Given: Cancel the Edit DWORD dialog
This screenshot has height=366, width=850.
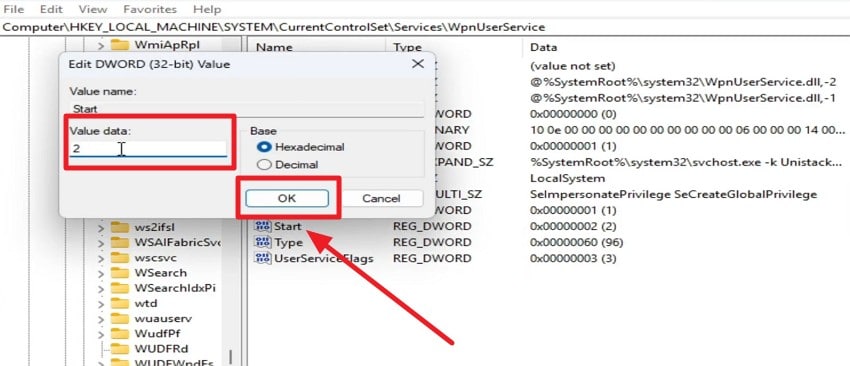Looking at the screenshot, I should tap(381, 198).
